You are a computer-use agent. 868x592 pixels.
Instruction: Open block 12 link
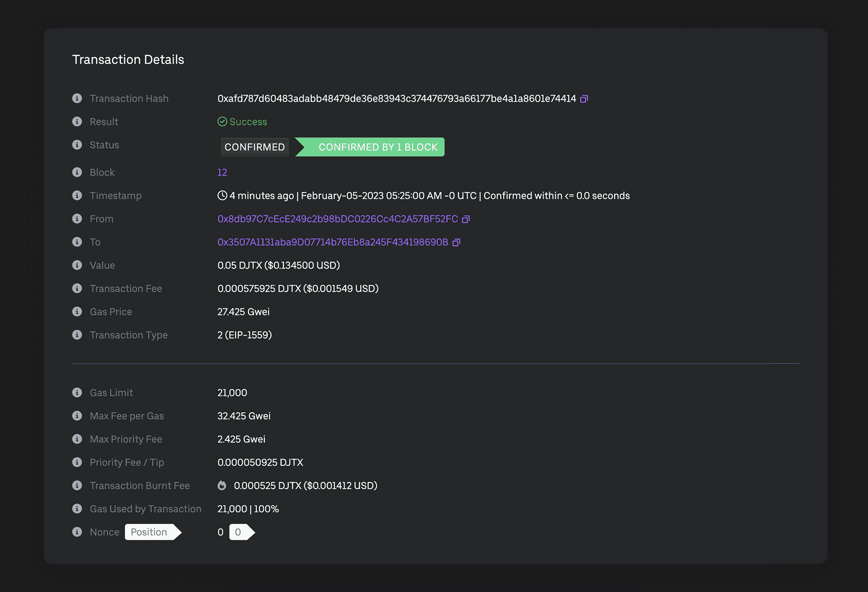tap(222, 173)
